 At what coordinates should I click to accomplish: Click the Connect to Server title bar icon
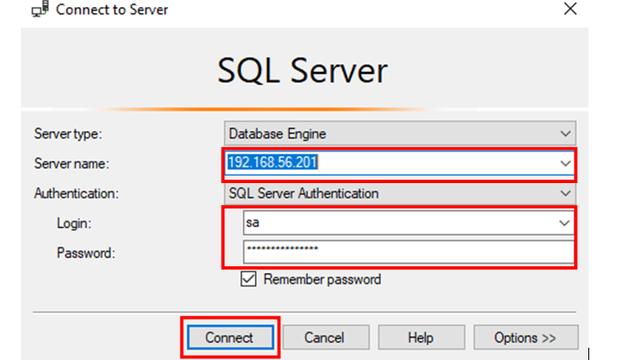tap(40, 9)
